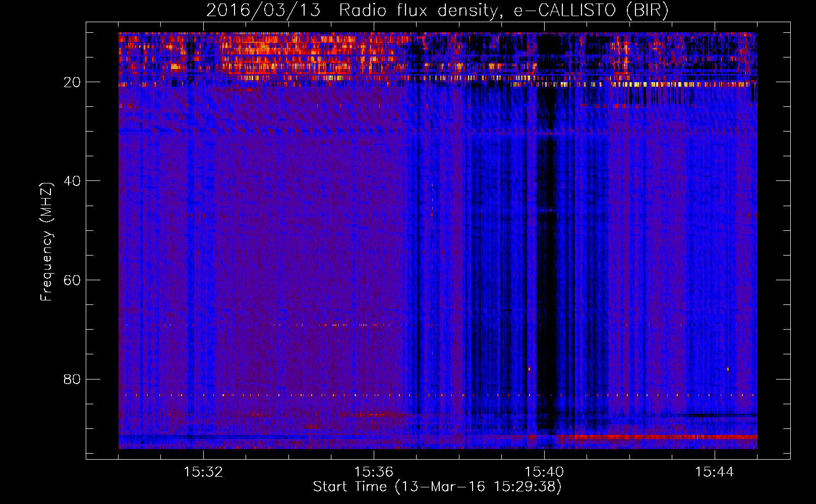Click the '60' frequency tick label
Screen dimensions: 816x504
(73, 280)
